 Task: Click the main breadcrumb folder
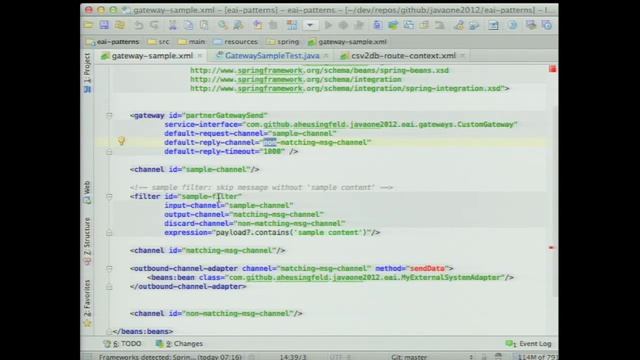click(x=192, y=42)
